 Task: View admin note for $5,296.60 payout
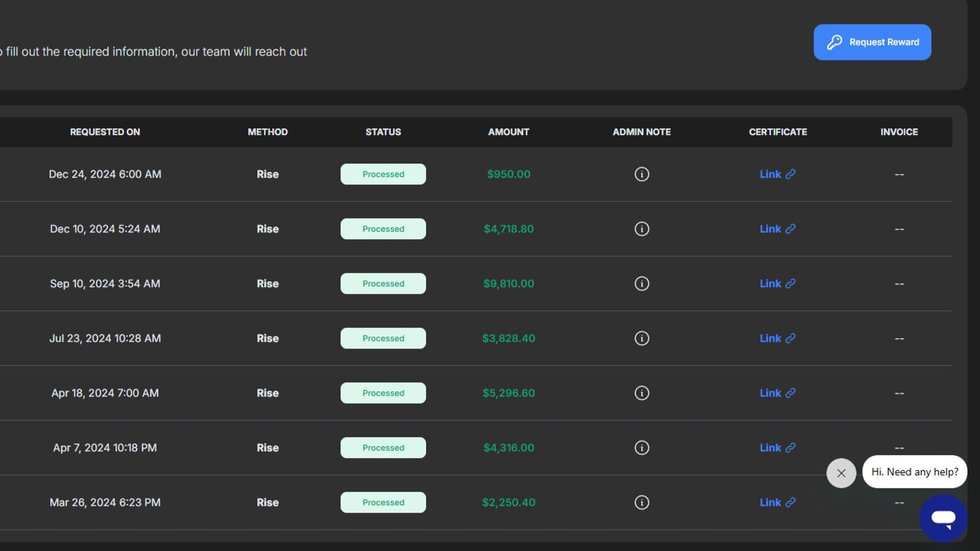[642, 393]
